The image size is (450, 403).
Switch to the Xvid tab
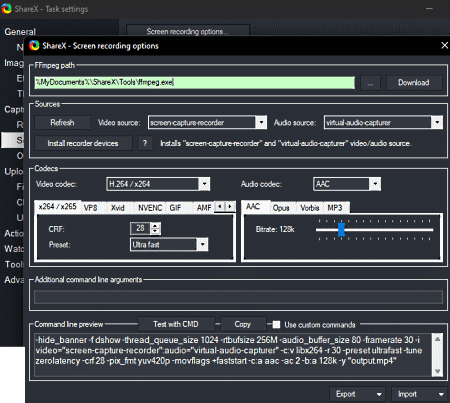(x=118, y=208)
